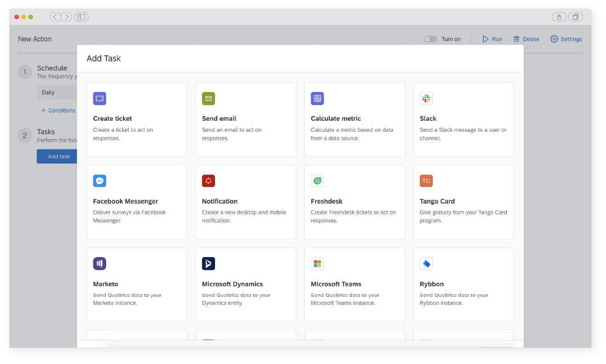Select the Rybbon task title

point(432,284)
